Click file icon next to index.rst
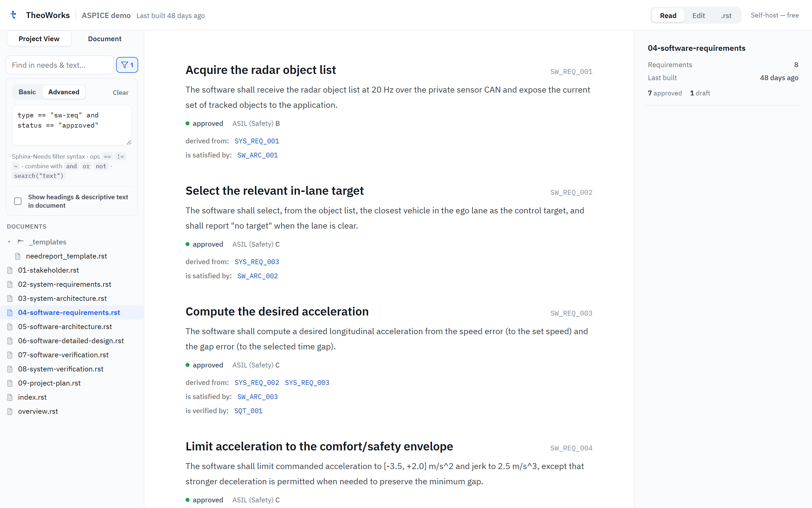The image size is (812, 508). pyautogui.click(x=10, y=397)
